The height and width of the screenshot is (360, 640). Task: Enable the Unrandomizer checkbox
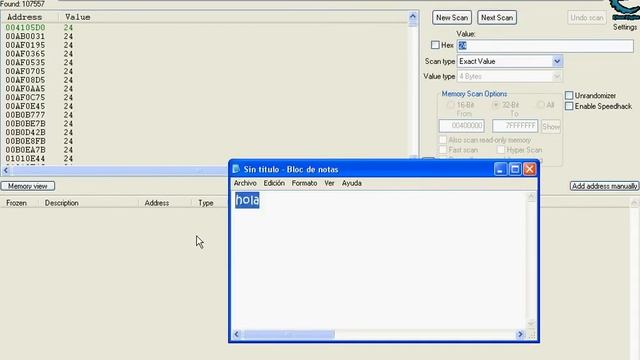(x=569, y=96)
